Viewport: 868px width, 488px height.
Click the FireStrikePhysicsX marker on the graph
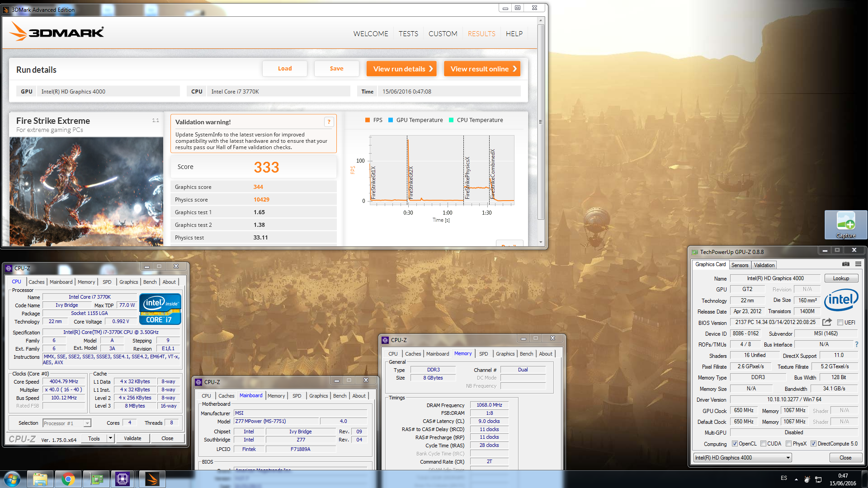tap(467, 178)
